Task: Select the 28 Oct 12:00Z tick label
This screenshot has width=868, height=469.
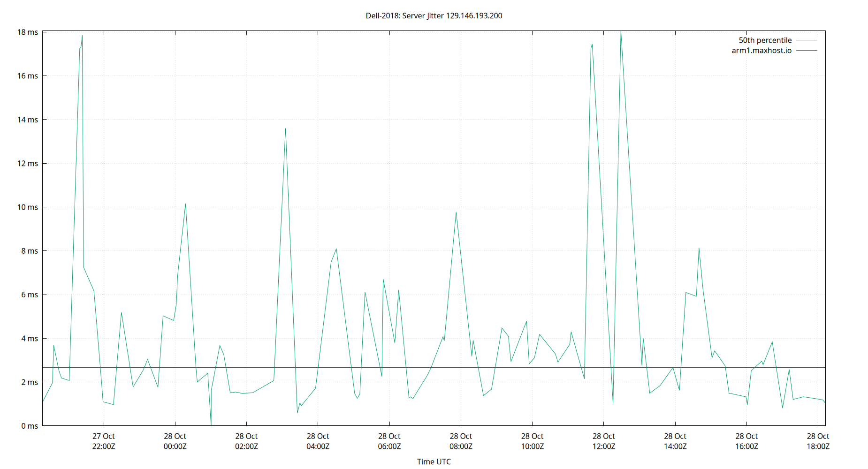Action: pos(604,441)
